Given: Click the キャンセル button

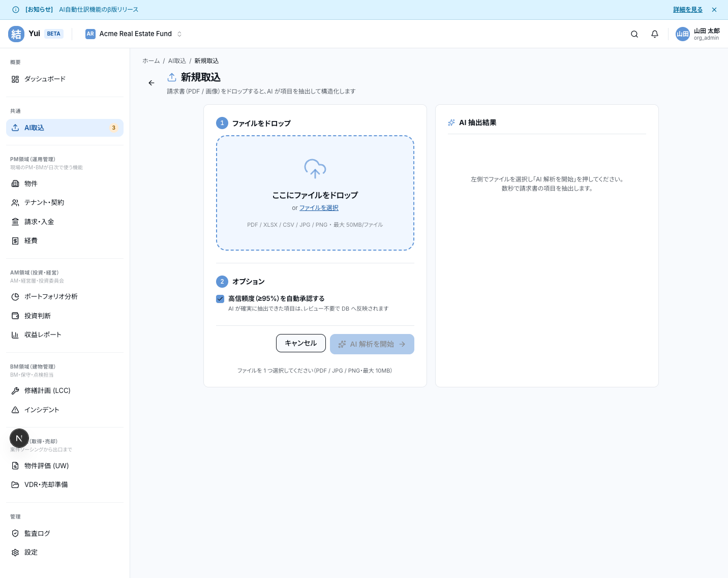Looking at the screenshot, I should (x=301, y=343).
